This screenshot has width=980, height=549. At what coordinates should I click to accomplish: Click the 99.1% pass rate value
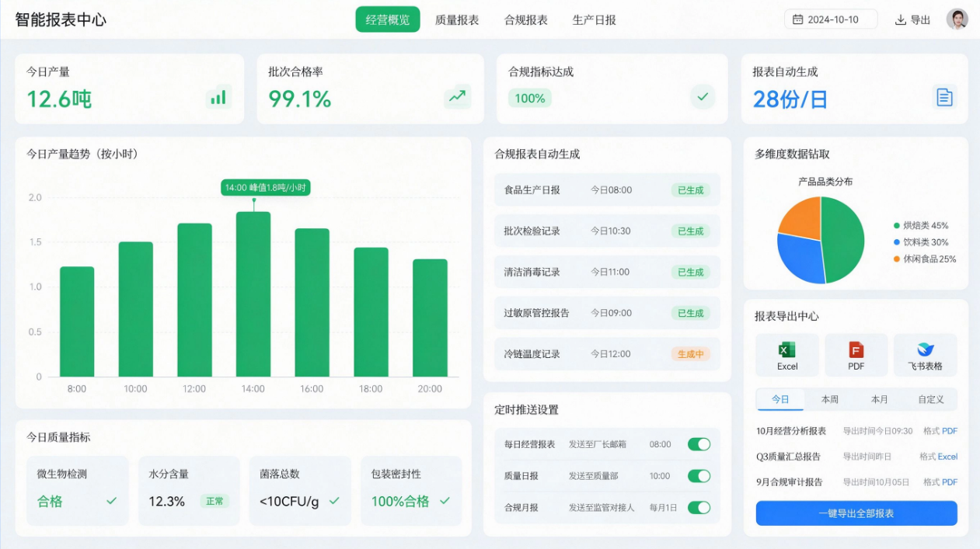click(x=300, y=99)
